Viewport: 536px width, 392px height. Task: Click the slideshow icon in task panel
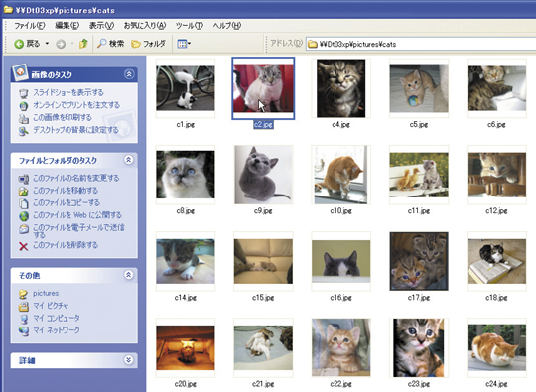point(23,93)
